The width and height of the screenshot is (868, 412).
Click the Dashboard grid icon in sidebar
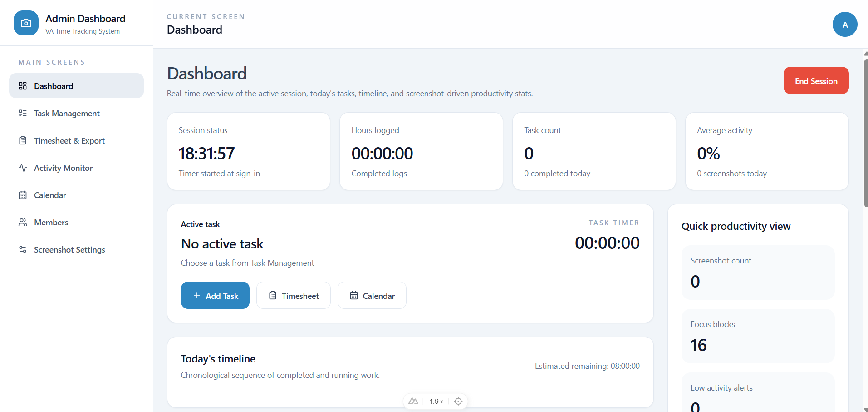click(23, 86)
